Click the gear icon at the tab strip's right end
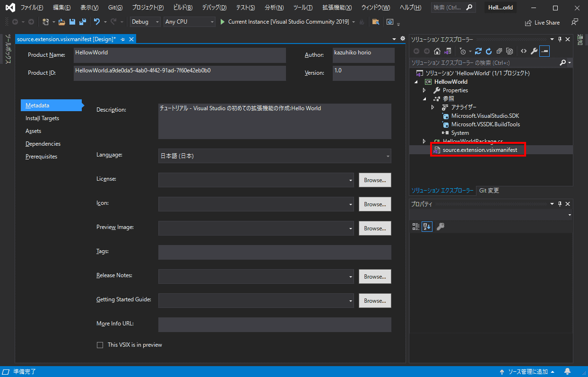 pyautogui.click(x=403, y=39)
